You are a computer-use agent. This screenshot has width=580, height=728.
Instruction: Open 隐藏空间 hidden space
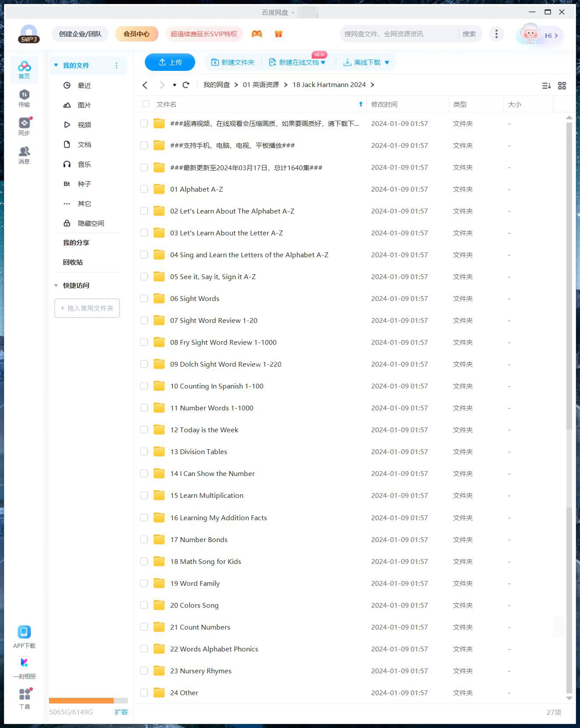[x=91, y=223]
